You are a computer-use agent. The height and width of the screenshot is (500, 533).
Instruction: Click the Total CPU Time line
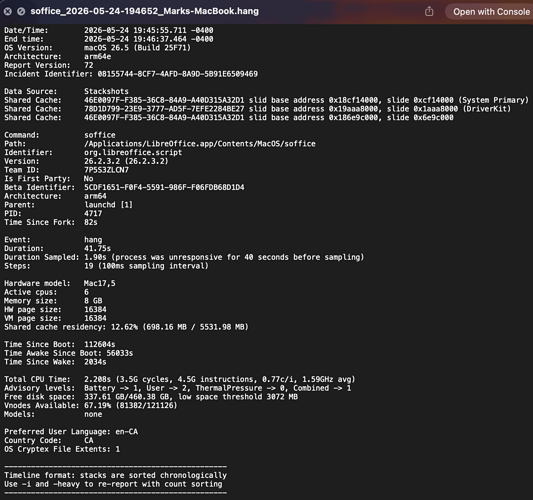179,379
